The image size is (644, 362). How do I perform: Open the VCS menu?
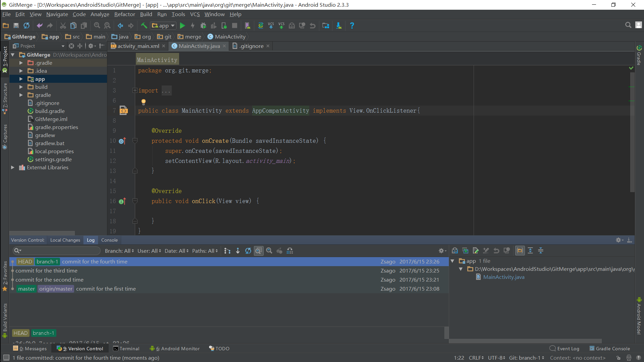(x=195, y=14)
